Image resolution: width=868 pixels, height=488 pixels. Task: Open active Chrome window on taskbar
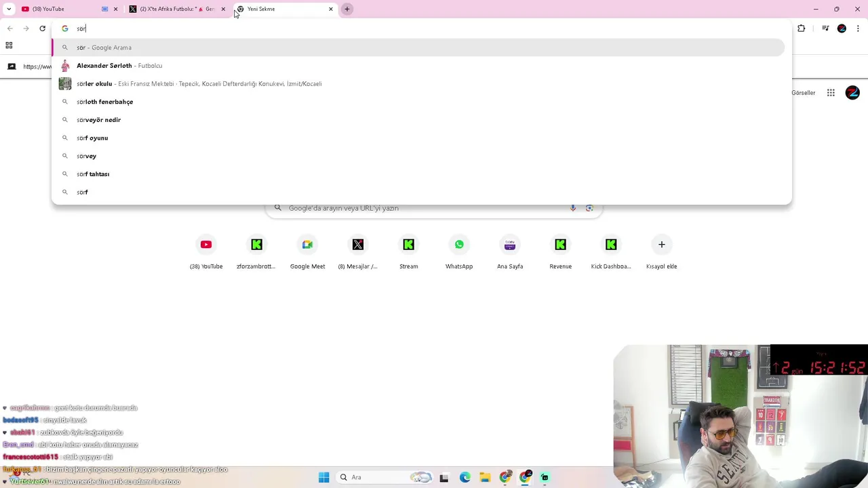(525, 477)
